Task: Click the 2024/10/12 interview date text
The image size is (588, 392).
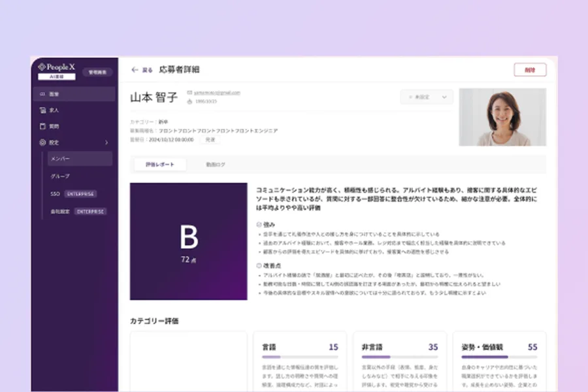Action: tap(171, 140)
